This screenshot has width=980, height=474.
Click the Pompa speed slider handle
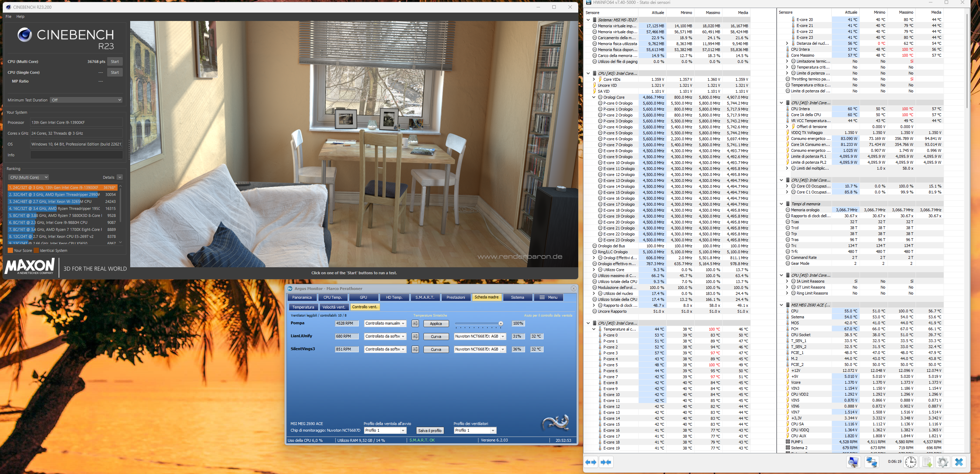(x=500, y=324)
